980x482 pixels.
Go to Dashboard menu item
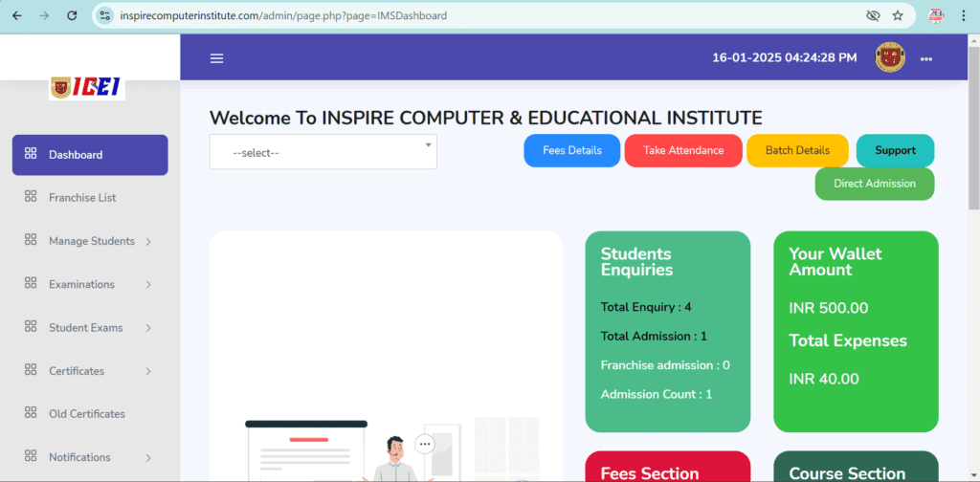(90, 155)
